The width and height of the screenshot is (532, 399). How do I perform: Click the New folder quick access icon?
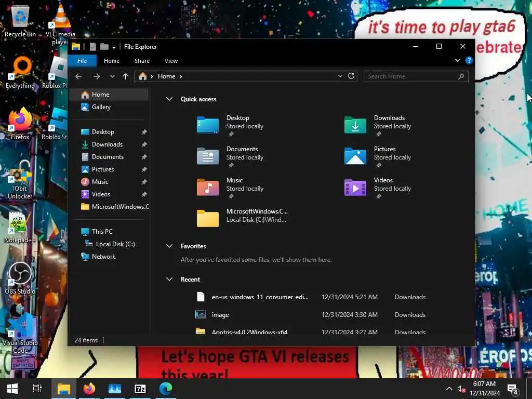coord(104,46)
